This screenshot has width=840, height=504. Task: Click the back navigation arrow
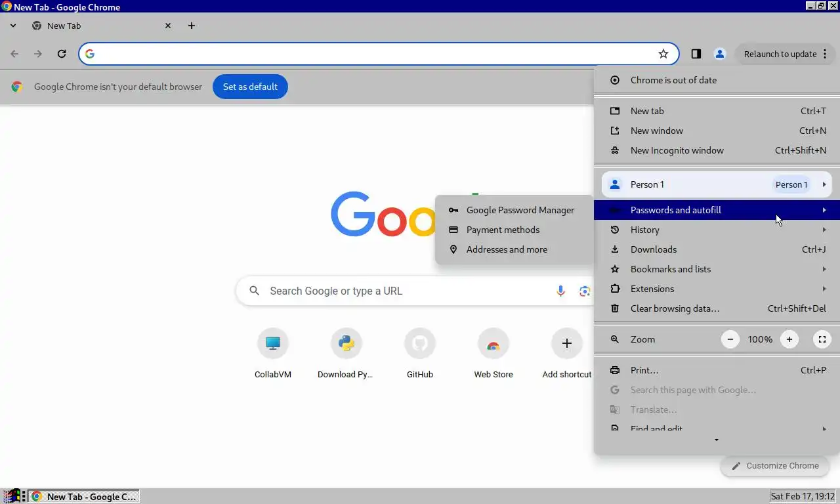click(14, 54)
